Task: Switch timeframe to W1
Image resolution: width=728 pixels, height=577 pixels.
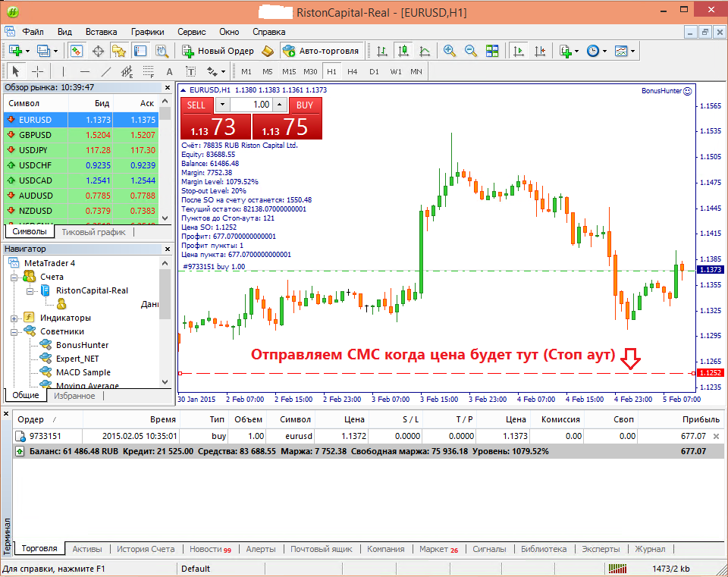Action: coord(396,71)
